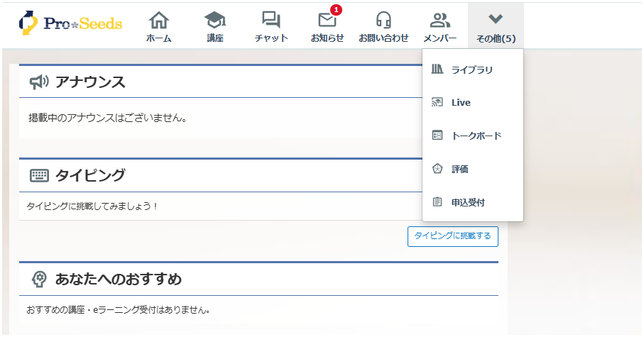Click the red notification badge on お知らせ
The image size is (644, 337).
click(x=336, y=10)
